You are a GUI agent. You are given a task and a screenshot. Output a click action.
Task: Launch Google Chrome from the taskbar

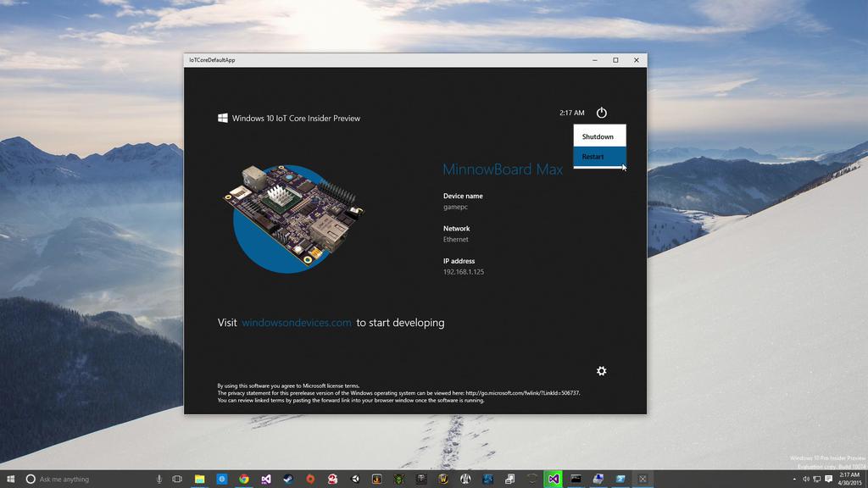click(244, 479)
